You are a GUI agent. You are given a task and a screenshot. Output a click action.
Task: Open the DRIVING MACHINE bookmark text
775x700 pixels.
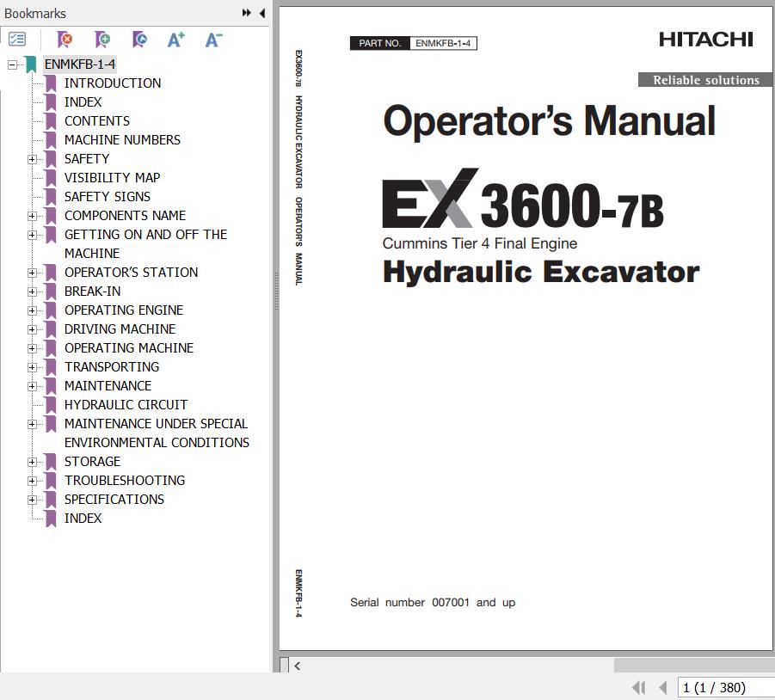point(120,329)
